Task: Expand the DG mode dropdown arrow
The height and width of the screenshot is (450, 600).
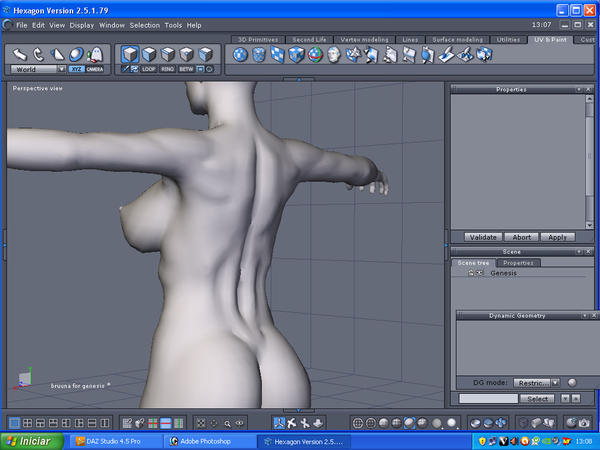Action: click(x=557, y=382)
